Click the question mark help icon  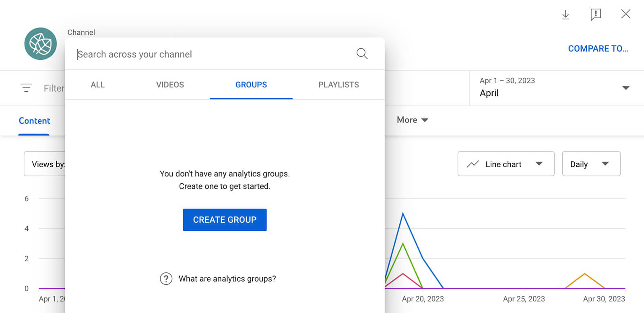point(166,279)
